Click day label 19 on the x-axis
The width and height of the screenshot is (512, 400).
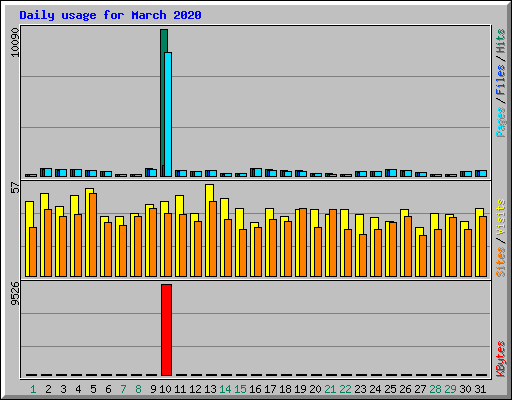[x=300, y=389]
